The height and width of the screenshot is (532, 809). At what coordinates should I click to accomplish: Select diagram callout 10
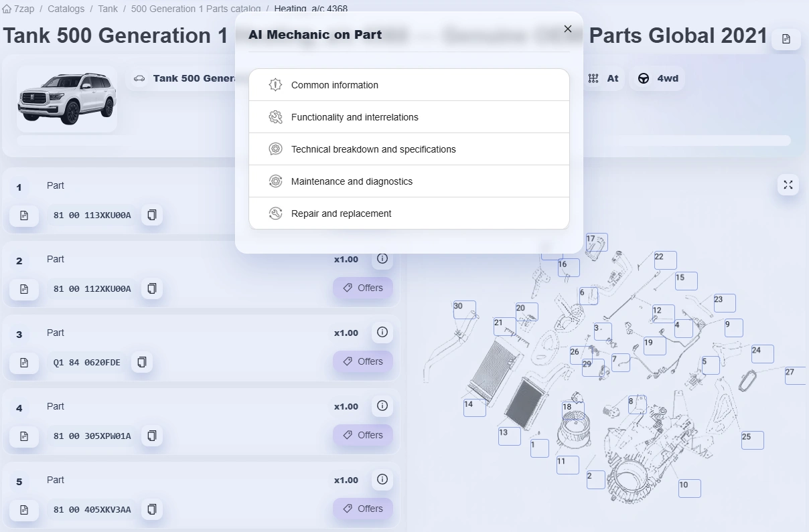tap(689, 489)
